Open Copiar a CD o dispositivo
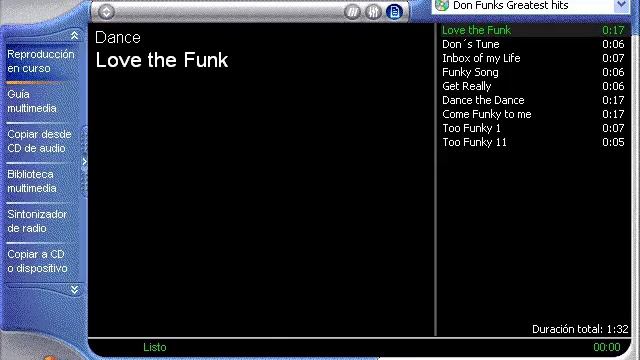 37,261
